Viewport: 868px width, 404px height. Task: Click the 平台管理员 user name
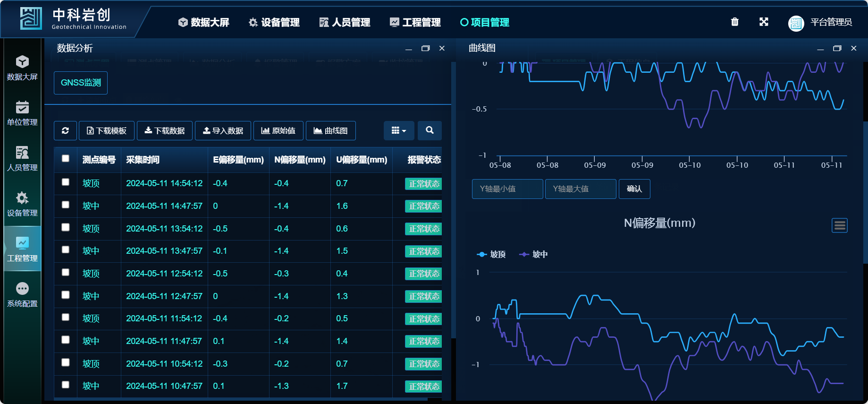pos(831,22)
